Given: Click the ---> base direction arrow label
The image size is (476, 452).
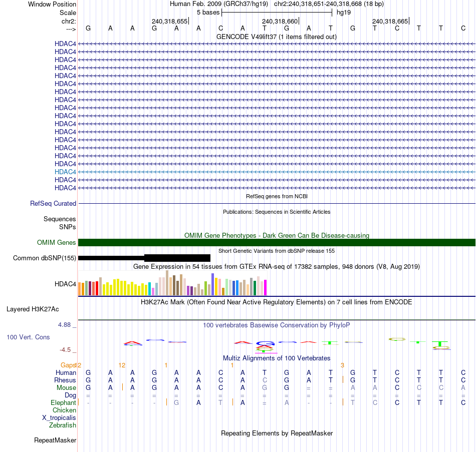Looking at the screenshot, I should click(x=71, y=29).
